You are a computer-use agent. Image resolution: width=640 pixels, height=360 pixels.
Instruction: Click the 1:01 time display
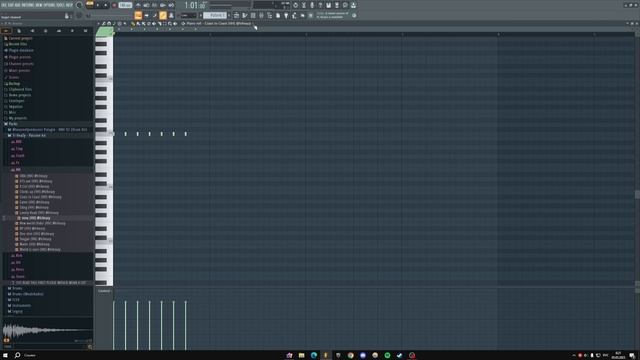195,6
